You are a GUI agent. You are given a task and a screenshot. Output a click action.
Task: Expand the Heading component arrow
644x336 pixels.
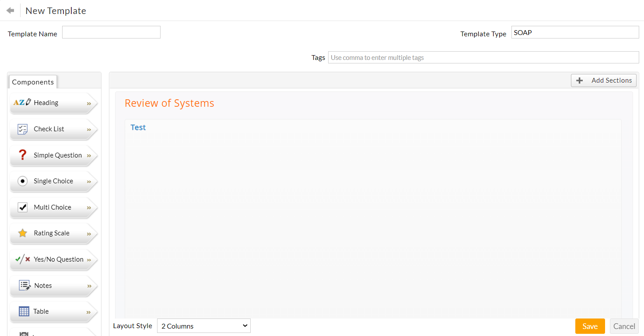(89, 104)
